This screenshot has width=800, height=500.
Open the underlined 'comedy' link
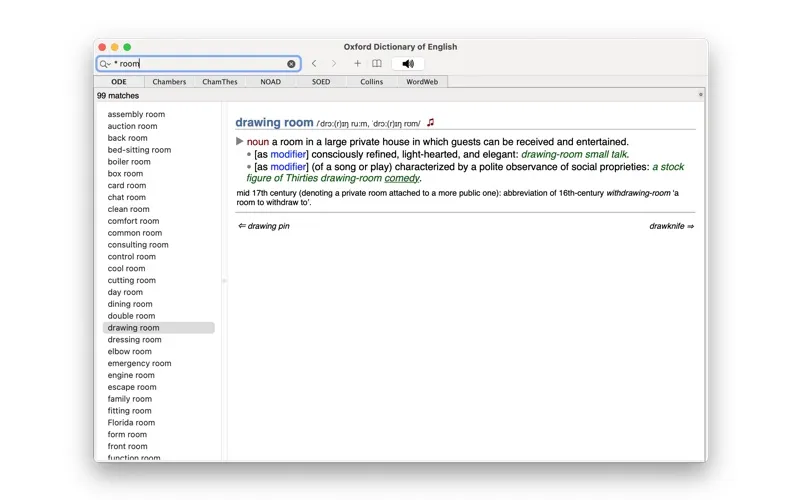coord(402,178)
